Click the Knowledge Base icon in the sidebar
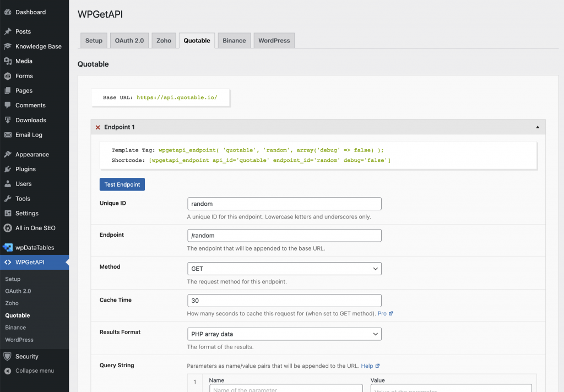564x392 pixels. tap(8, 46)
